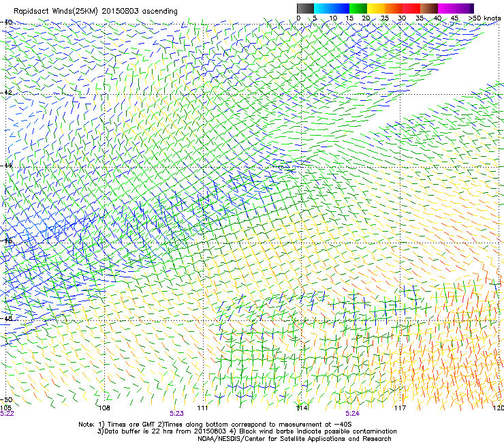The width and height of the screenshot is (504, 443).
Task: Select the red 30-35 knots color swatch
Action: pyautogui.click(x=411, y=8)
